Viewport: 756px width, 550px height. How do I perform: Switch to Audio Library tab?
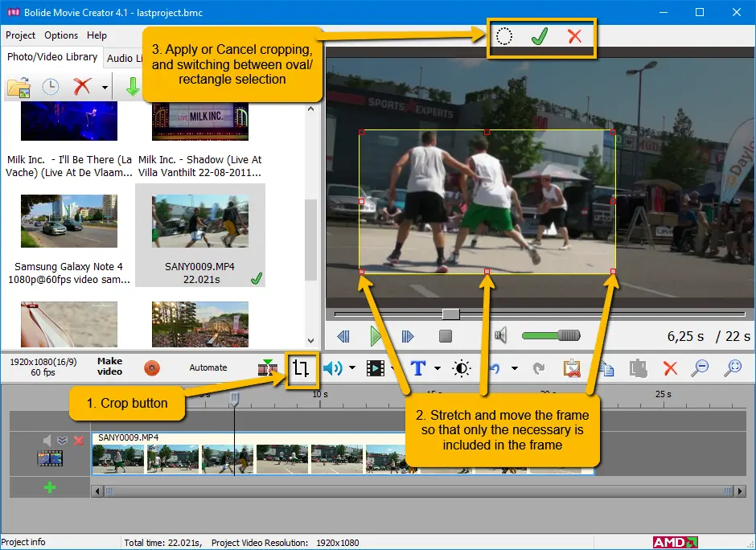pyautogui.click(x=125, y=59)
